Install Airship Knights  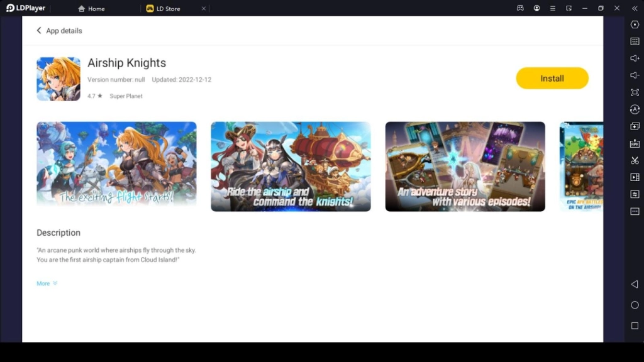552,79
